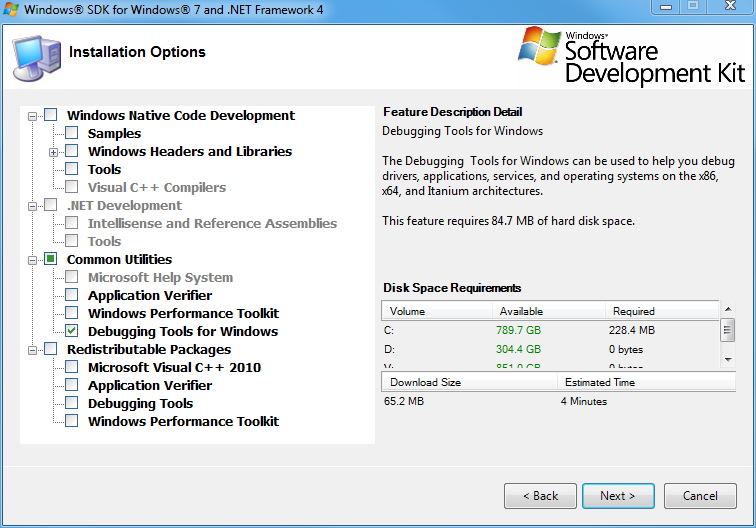Check the Tools box under Native Code
Image resolution: width=756 pixels, height=528 pixels.
click(71, 169)
